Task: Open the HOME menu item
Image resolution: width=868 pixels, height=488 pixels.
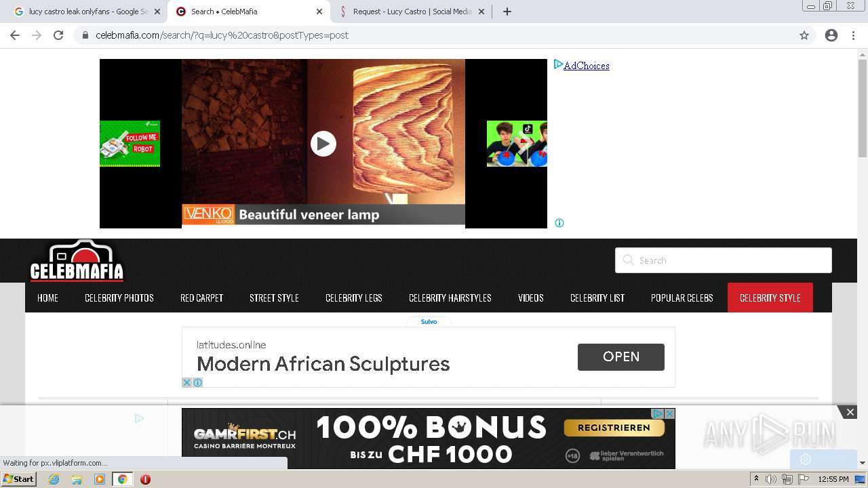Action: pos(47,298)
